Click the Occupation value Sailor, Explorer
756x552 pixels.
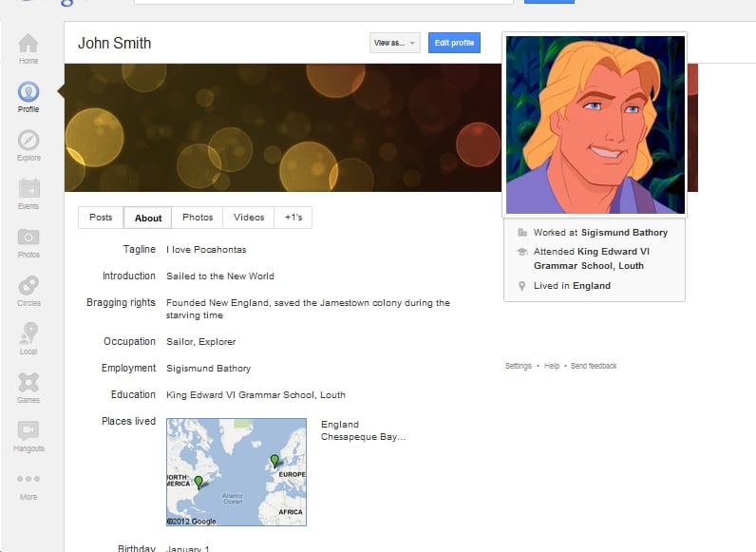coord(201,342)
